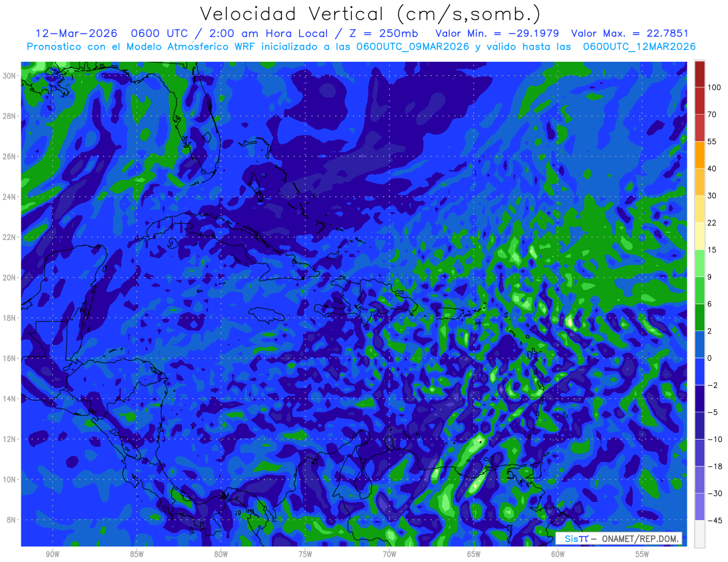
Task: Click the '20N' latitude label
Action: pyautogui.click(x=10, y=278)
